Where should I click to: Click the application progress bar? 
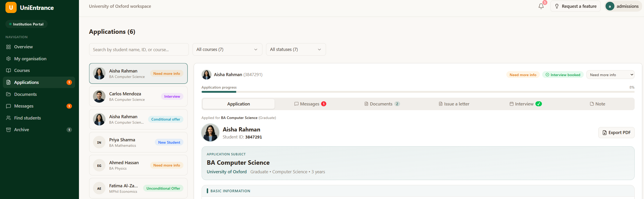click(x=418, y=92)
